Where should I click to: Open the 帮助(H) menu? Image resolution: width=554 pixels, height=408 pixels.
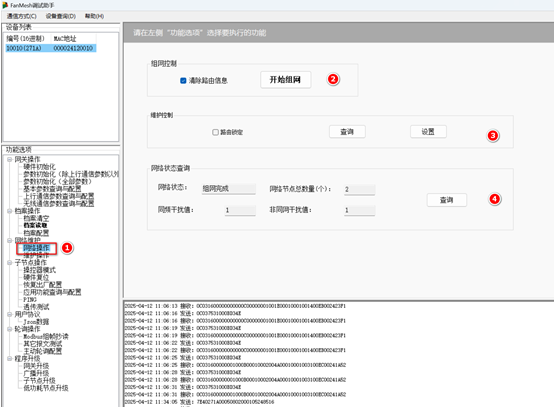click(x=94, y=16)
